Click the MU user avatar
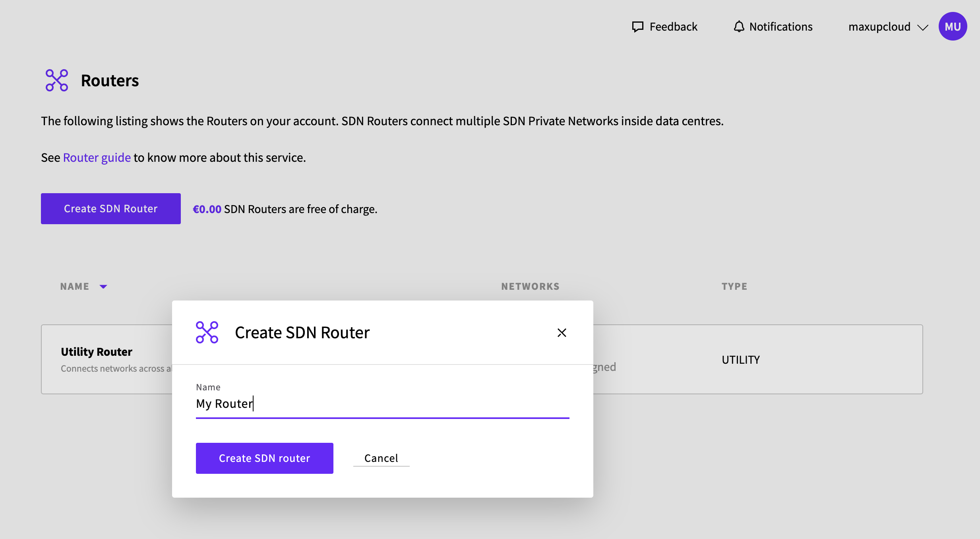 pyautogui.click(x=953, y=26)
